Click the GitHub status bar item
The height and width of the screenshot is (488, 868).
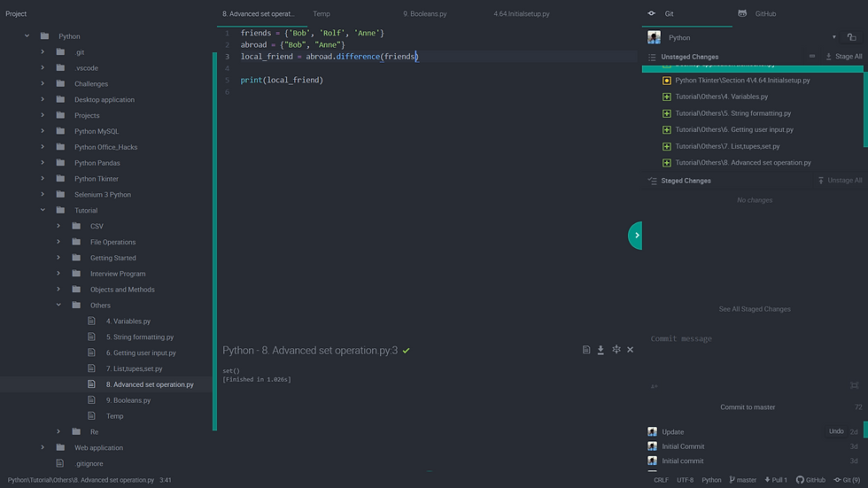[x=810, y=480]
